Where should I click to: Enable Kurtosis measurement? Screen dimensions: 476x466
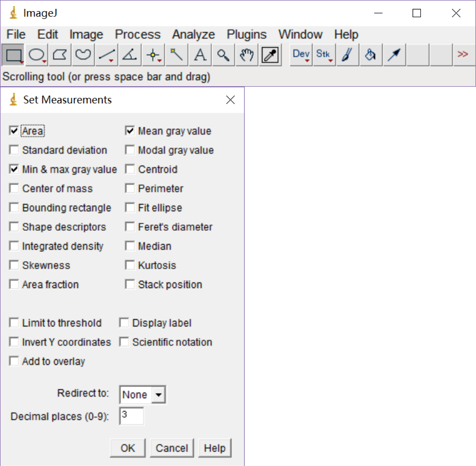point(130,265)
